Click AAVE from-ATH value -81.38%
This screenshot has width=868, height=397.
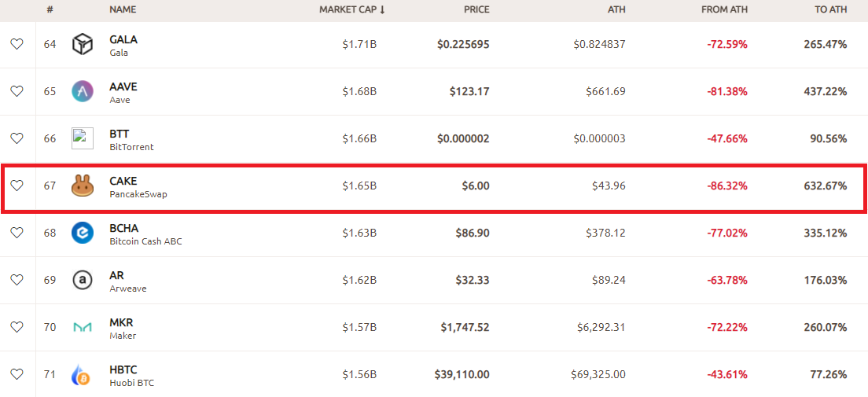click(x=727, y=91)
